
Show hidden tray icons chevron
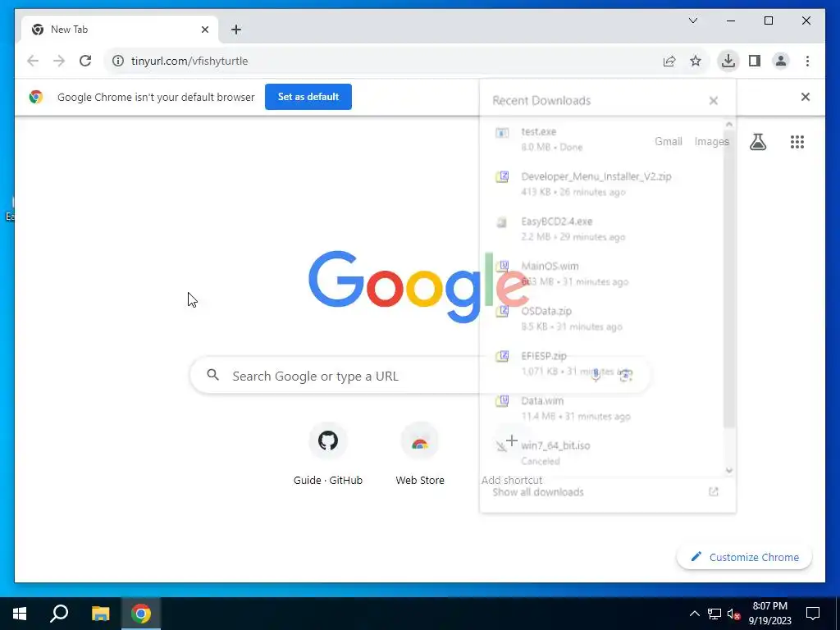694,614
